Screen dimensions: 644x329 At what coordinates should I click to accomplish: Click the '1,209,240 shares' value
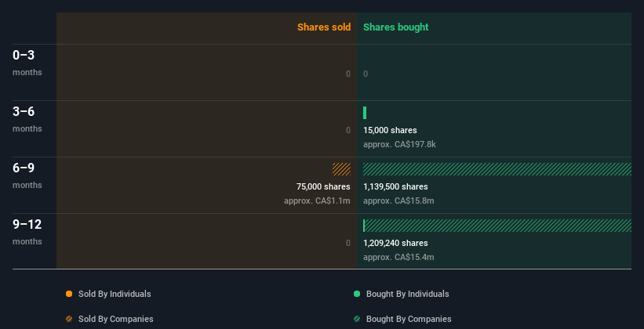(x=395, y=244)
